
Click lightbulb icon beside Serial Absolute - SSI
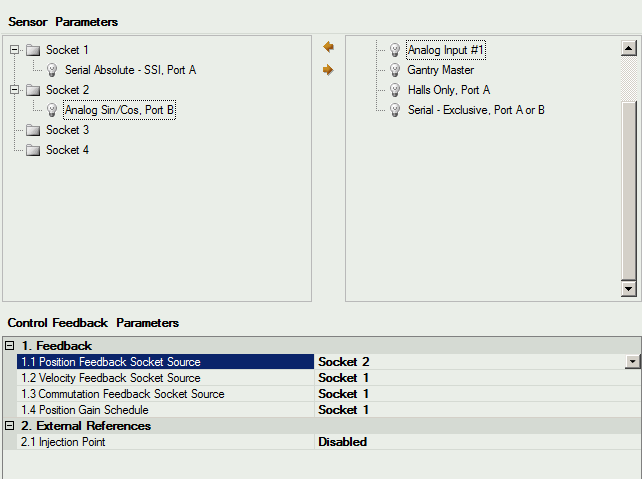(52, 70)
